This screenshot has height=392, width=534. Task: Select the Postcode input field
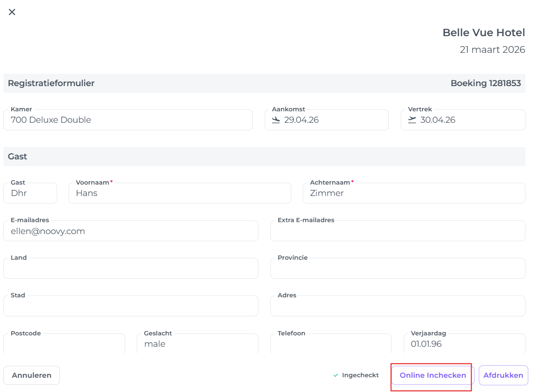point(64,343)
